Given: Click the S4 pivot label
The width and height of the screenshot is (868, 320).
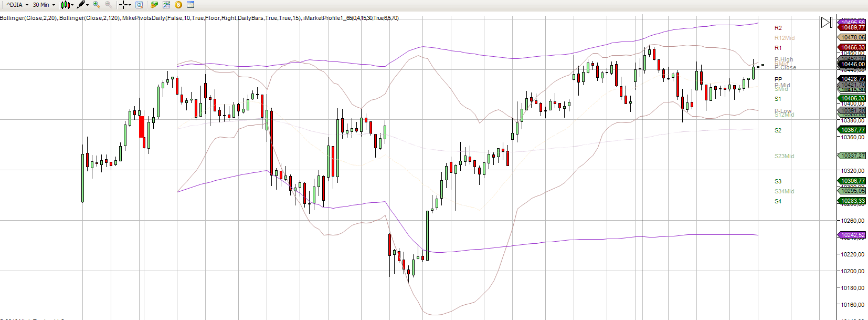Looking at the screenshot, I should click(x=778, y=201).
